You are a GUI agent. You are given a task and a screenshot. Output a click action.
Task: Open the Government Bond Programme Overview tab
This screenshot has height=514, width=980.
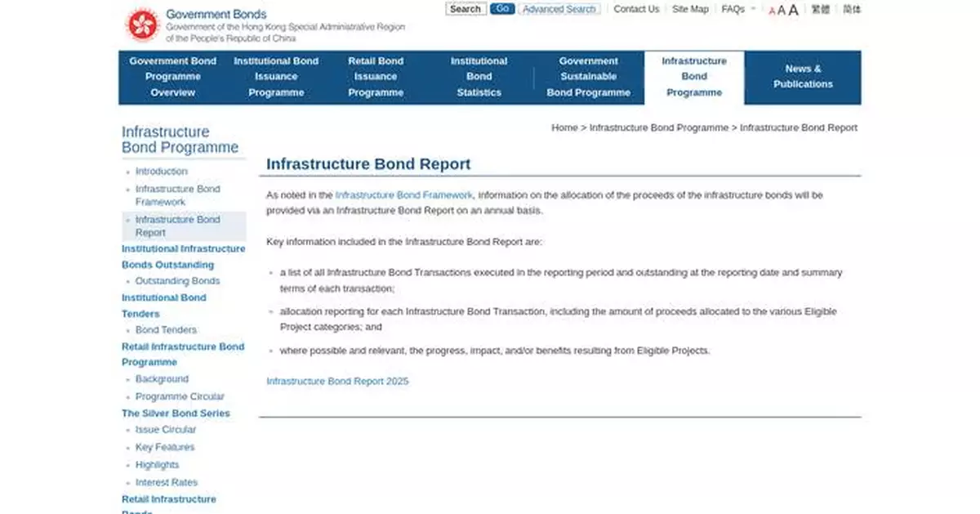[x=172, y=76]
